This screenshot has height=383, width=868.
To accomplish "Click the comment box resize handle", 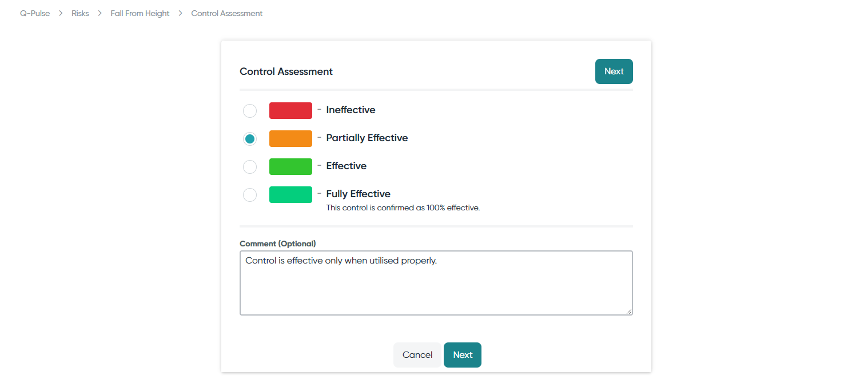I will tap(629, 312).
